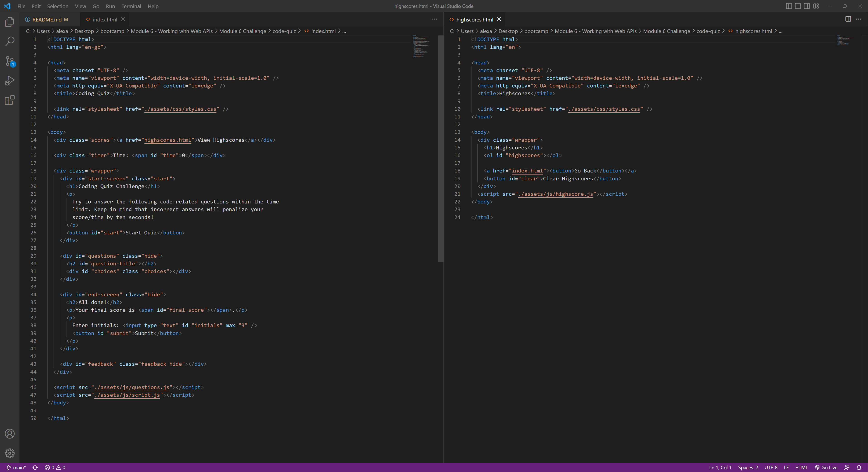Open the Search view
The width and height of the screenshot is (868, 472).
pyautogui.click(x=9, y=41)
